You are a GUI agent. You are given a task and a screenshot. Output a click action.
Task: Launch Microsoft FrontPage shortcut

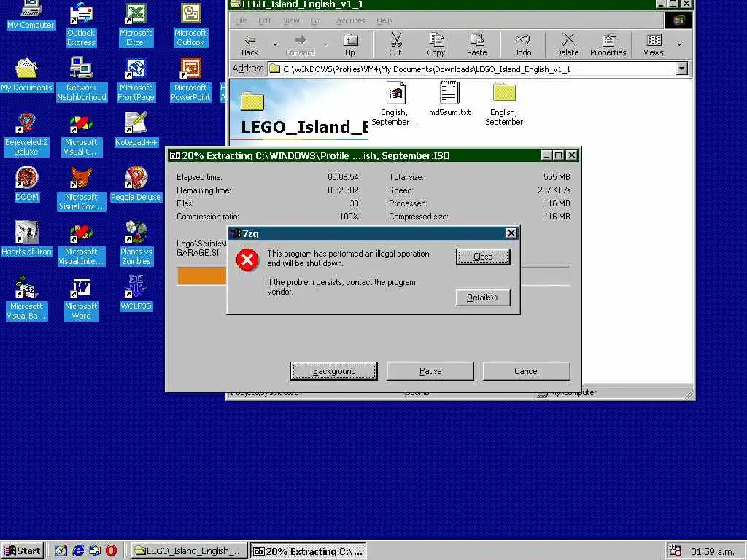(136, 79)
